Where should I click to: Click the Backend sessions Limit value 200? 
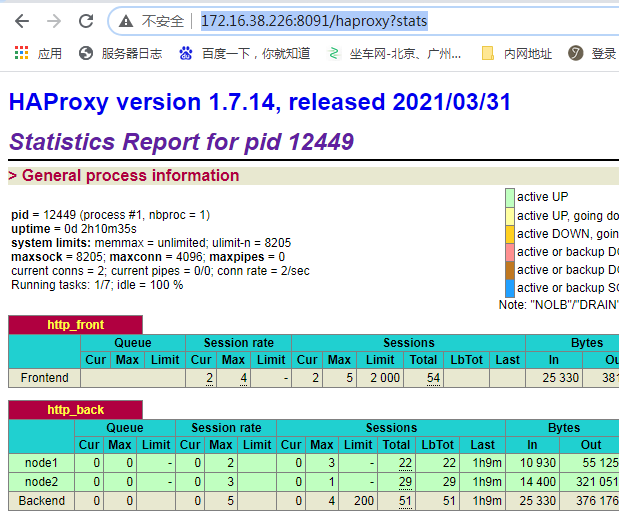(364, 501)
